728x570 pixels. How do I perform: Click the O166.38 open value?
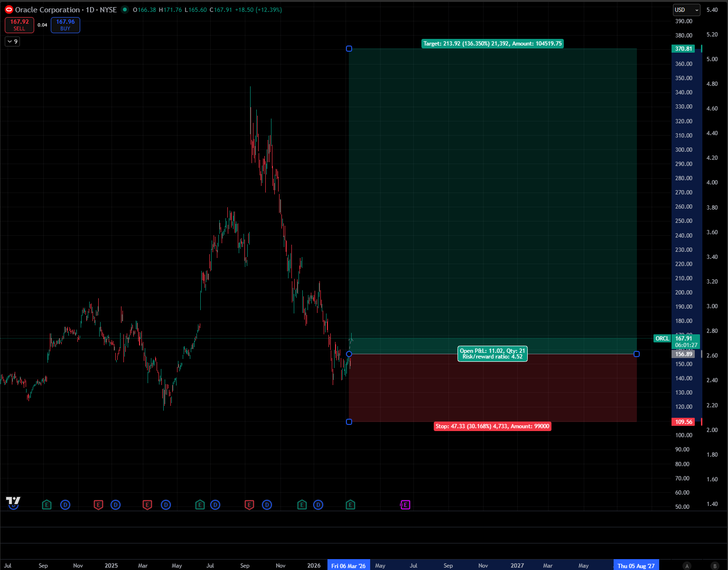pos(144,9)
